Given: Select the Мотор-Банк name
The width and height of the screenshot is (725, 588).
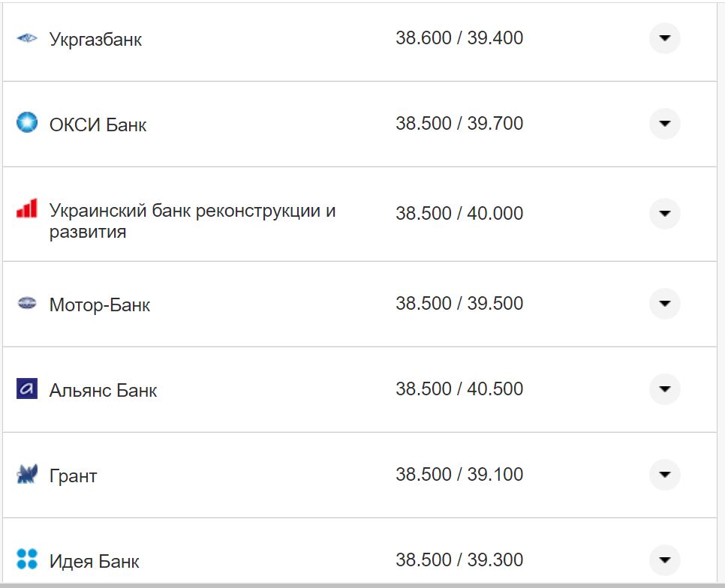Looking at the screenshot, I should point(100,304).
